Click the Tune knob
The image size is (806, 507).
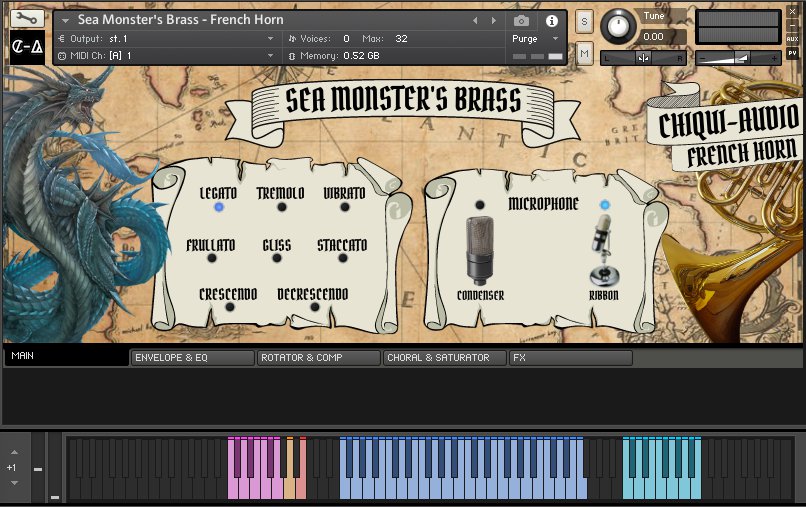click(620, 24)
